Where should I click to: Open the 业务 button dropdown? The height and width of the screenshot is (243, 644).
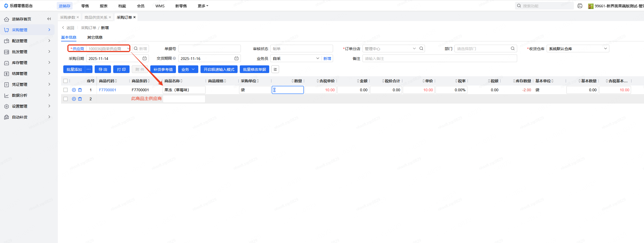click(x=188, y=69)
